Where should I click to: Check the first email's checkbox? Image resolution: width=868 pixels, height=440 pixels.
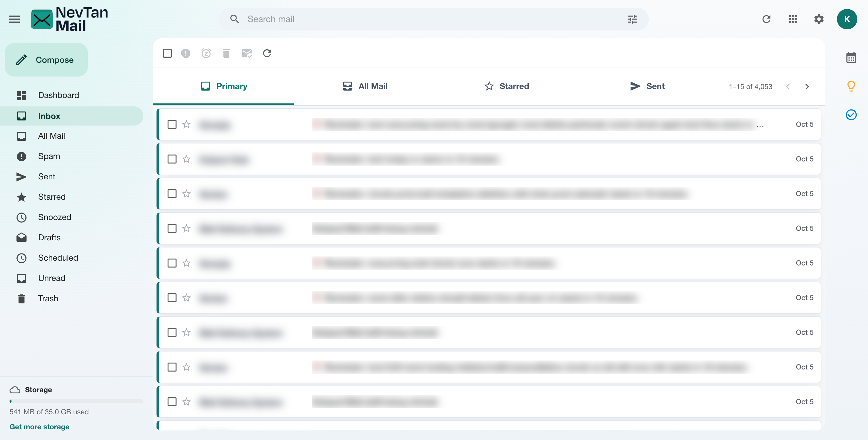172,124
